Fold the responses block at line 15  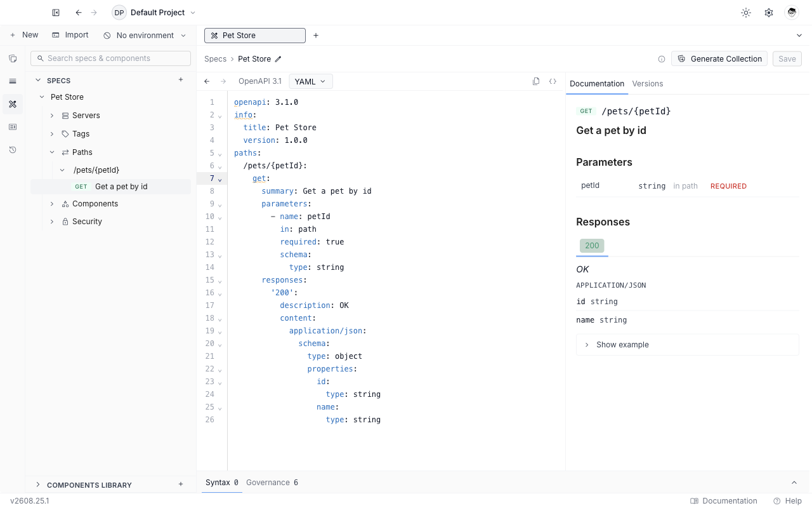click(x=220, y=281)
